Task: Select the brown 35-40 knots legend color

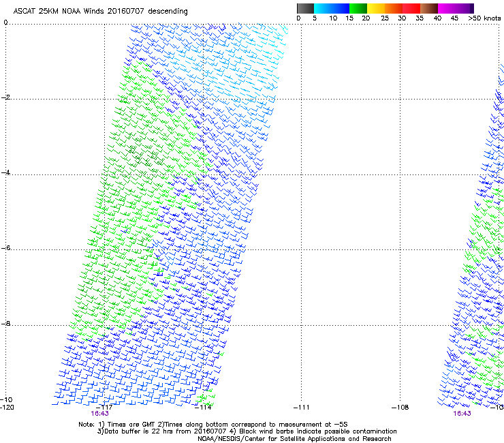Action: coord(429,8)
